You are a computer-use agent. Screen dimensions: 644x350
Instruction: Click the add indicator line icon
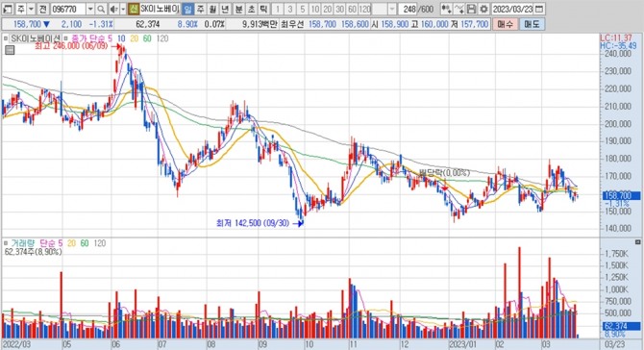tap(459, 9)
